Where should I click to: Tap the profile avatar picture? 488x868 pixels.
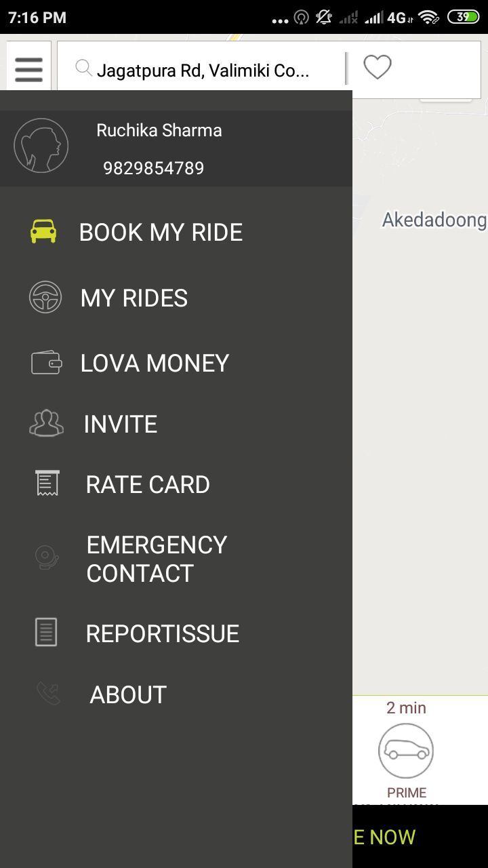click(x=41, y=146)
